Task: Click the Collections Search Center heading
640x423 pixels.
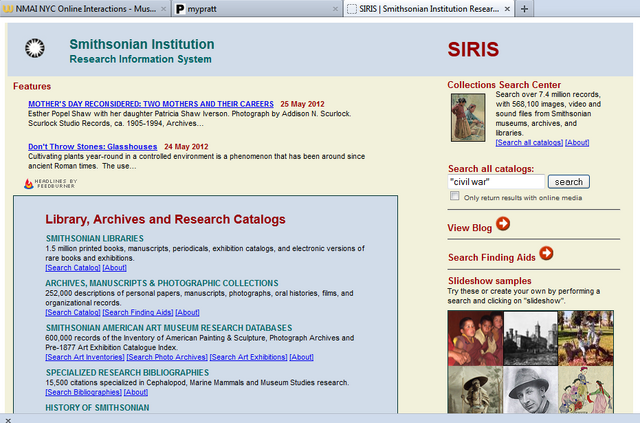Action: click(504, 85)
